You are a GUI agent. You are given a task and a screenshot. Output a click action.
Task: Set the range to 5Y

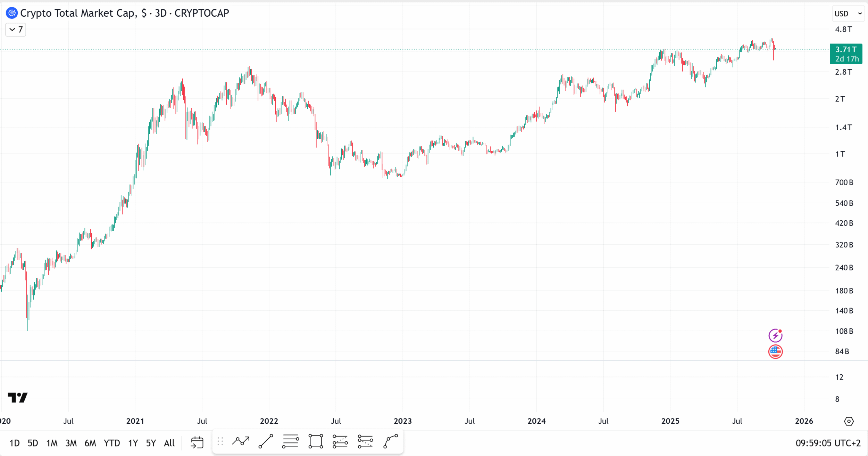151,443
